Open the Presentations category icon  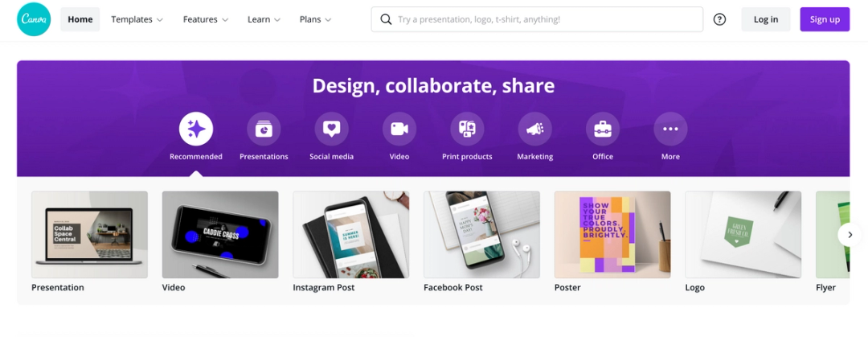pyautogui.click(x=264, y=129)
